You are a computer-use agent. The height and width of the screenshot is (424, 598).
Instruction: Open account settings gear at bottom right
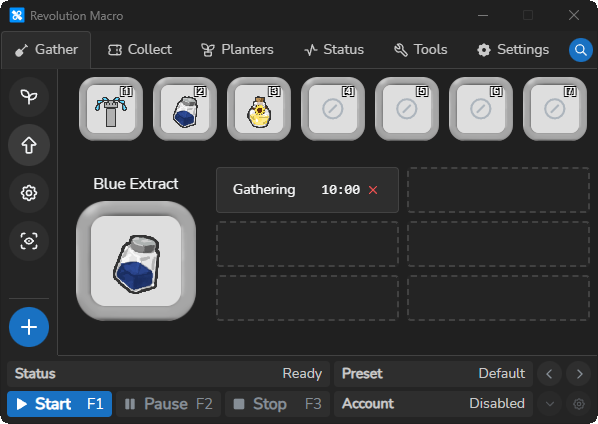point(579,404)
